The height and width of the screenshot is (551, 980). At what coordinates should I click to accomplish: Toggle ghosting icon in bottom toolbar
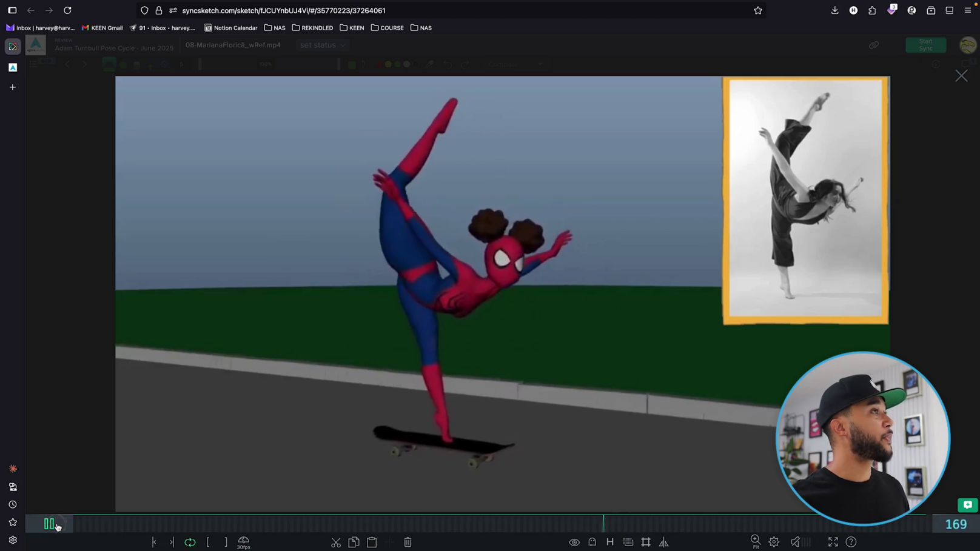[592, 542]
